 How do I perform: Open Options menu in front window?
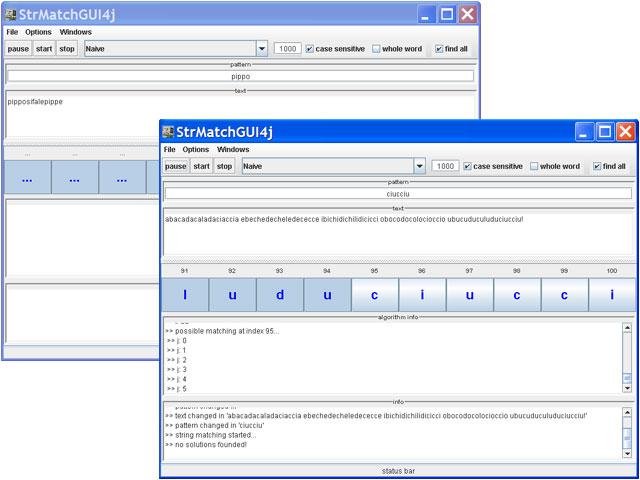[196, 149]
